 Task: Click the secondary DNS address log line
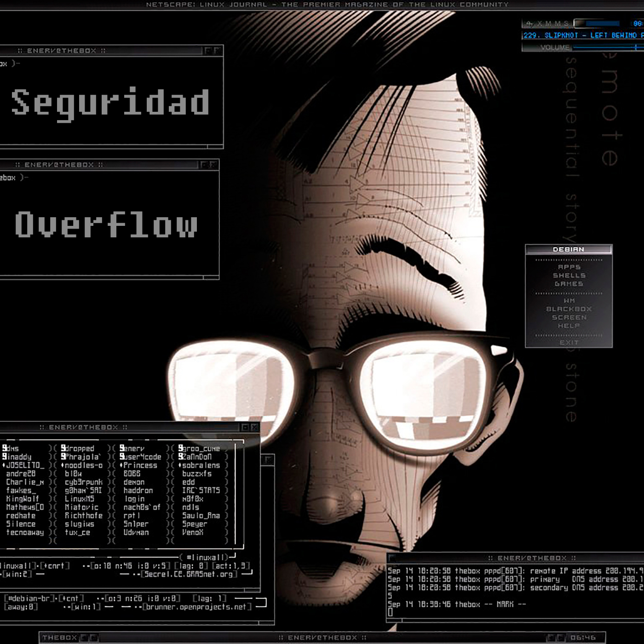[516, 587]
